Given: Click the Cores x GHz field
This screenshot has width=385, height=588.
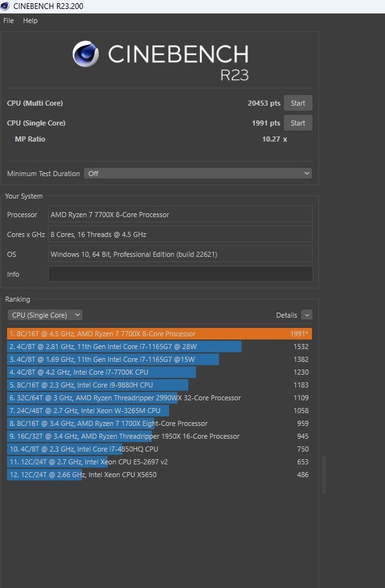Looking at the screenshot, I should coord(180,234).
